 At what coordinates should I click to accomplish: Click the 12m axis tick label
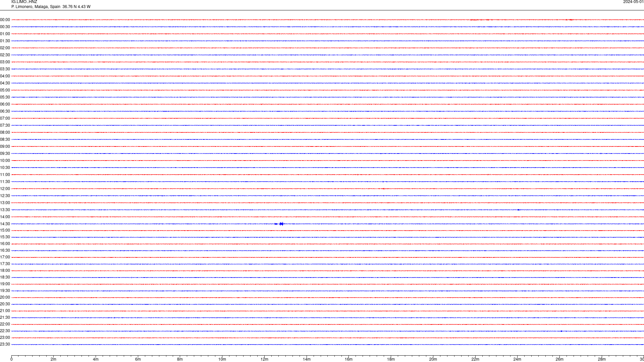pyautogui.click(x=264, y=359)
